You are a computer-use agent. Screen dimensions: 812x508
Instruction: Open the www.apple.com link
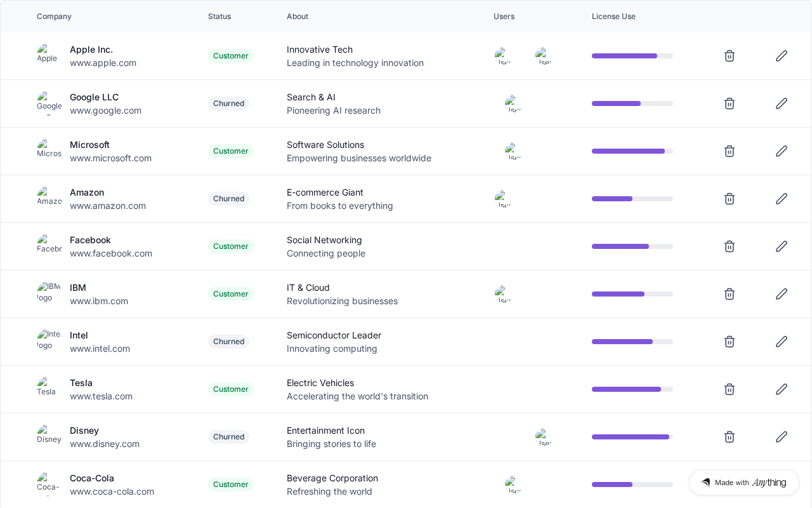103,63
